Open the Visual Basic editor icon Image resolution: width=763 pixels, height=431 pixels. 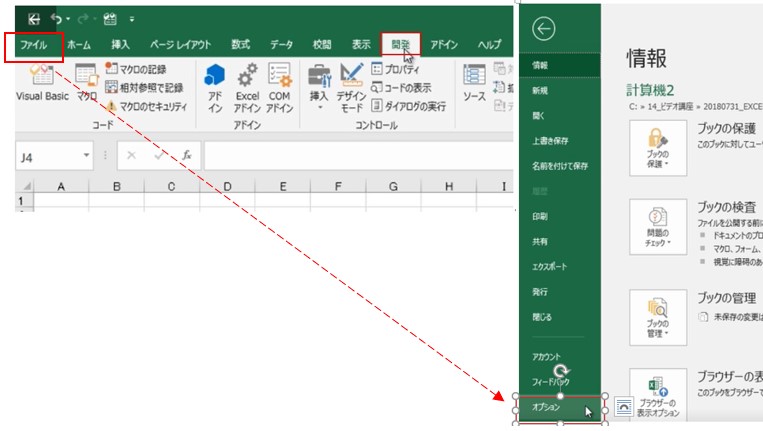click(42, 83)
